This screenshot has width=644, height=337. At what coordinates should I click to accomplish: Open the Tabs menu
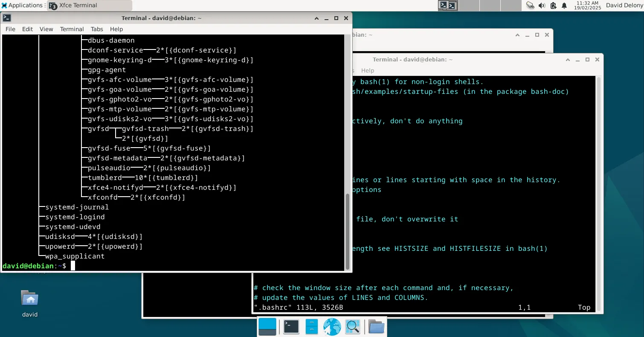point(96,29)
